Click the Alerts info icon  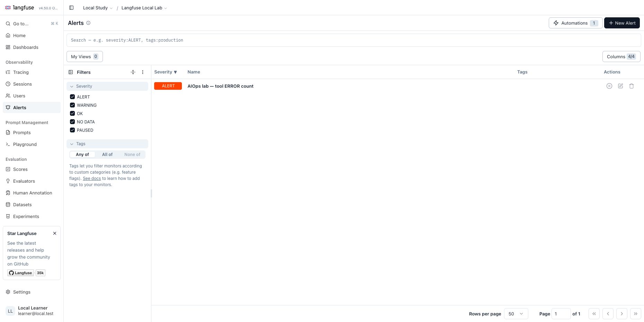coord(88,23)
